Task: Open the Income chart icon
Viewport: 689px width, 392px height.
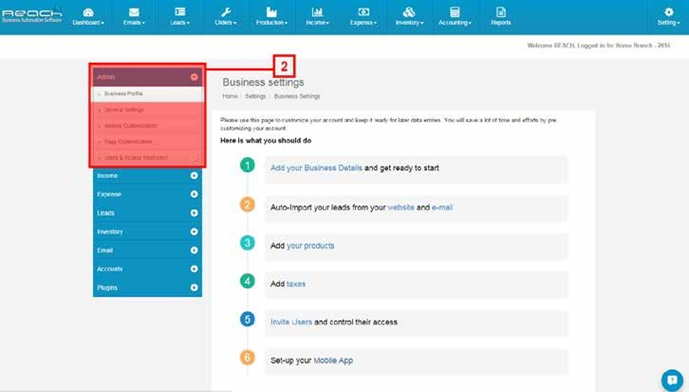Action: click(317, 12)
